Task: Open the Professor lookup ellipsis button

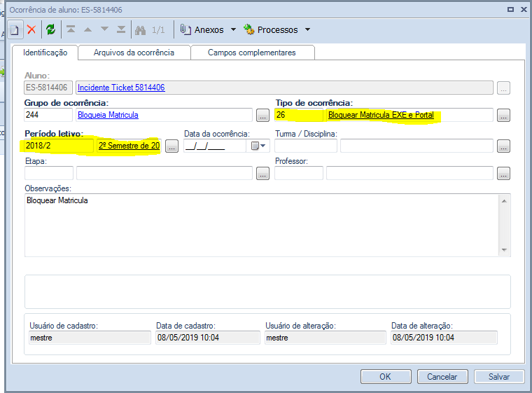Action: tap(503, 174)
